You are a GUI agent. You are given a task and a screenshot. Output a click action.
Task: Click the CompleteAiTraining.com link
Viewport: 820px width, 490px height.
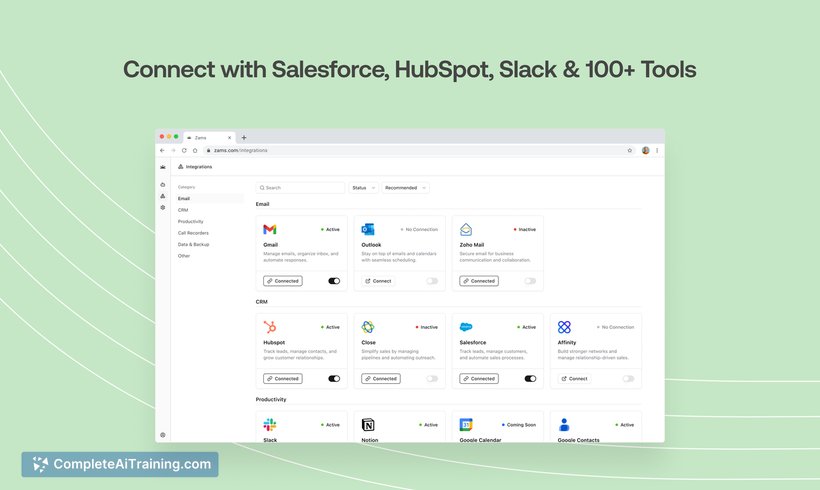pyautogui.click(x=120, y=464)
